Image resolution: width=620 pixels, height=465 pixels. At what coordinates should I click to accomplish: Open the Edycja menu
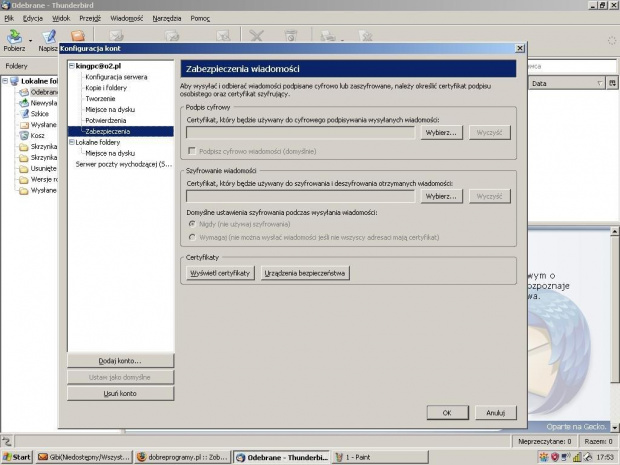coord(33,18)
